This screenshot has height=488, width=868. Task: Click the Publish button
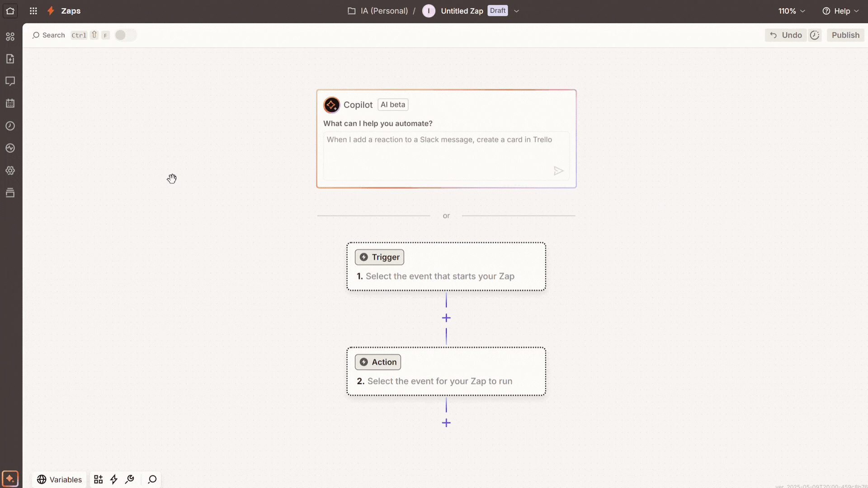(x=845, y=35)
